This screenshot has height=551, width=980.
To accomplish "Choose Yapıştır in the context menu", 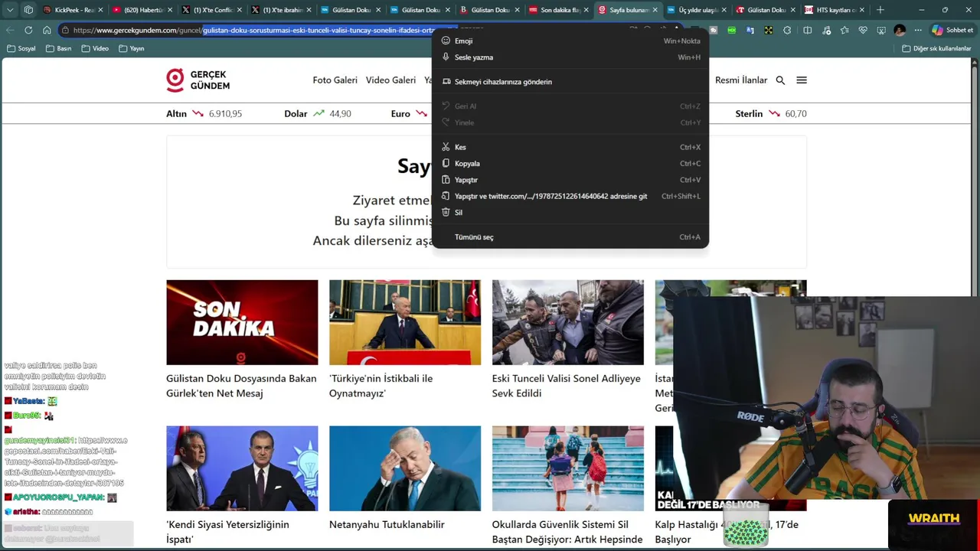I will (x=570, y=180).
